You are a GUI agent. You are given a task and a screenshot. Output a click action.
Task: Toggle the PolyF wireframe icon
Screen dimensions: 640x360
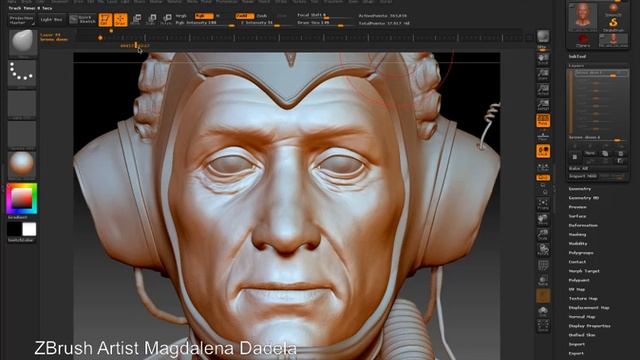point(543,266)
